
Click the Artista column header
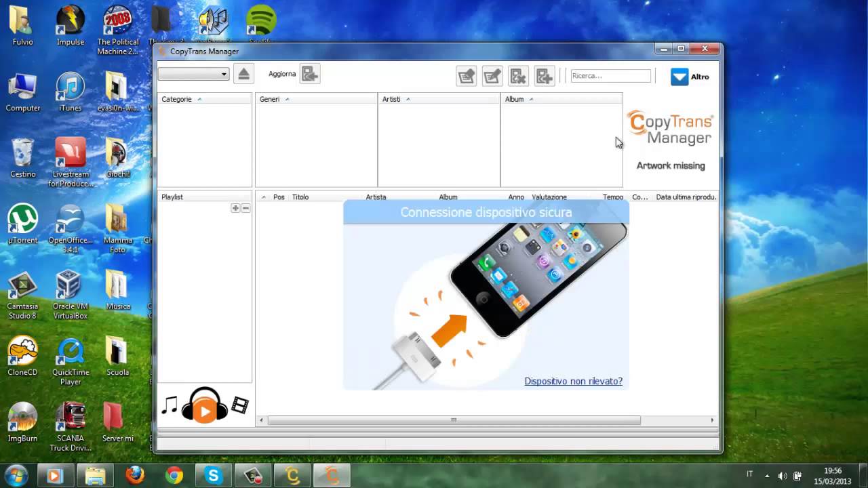tap(376, 197)
